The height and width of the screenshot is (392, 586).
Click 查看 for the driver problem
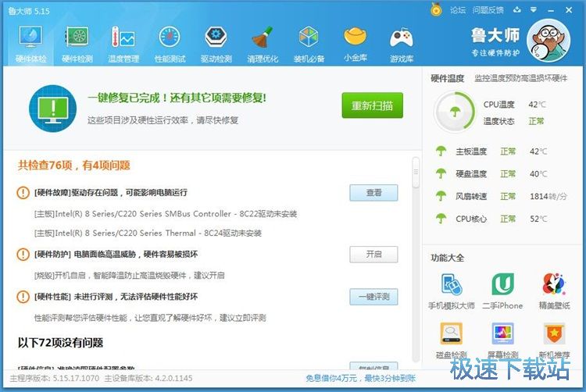coord(373,193)
